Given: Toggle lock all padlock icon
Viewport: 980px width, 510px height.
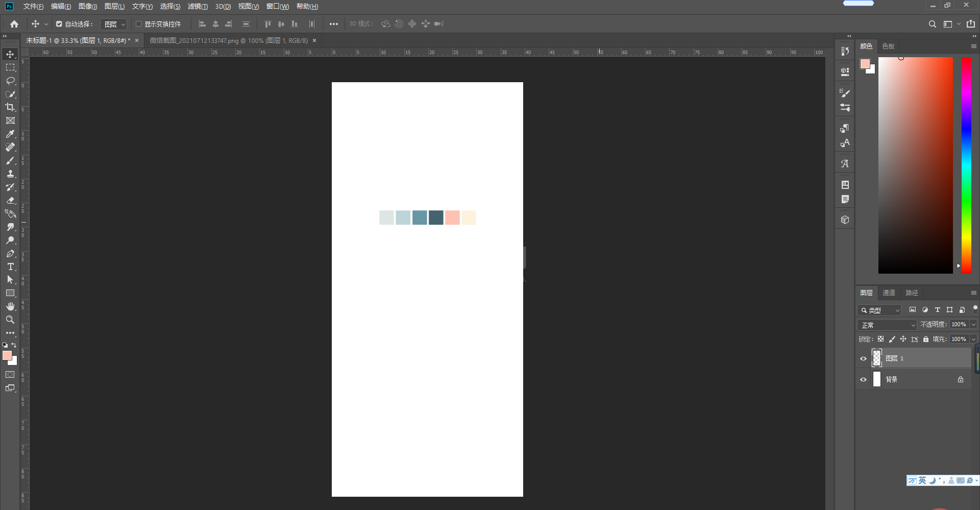Looking at the screenshot, I should tap(926, 339).
